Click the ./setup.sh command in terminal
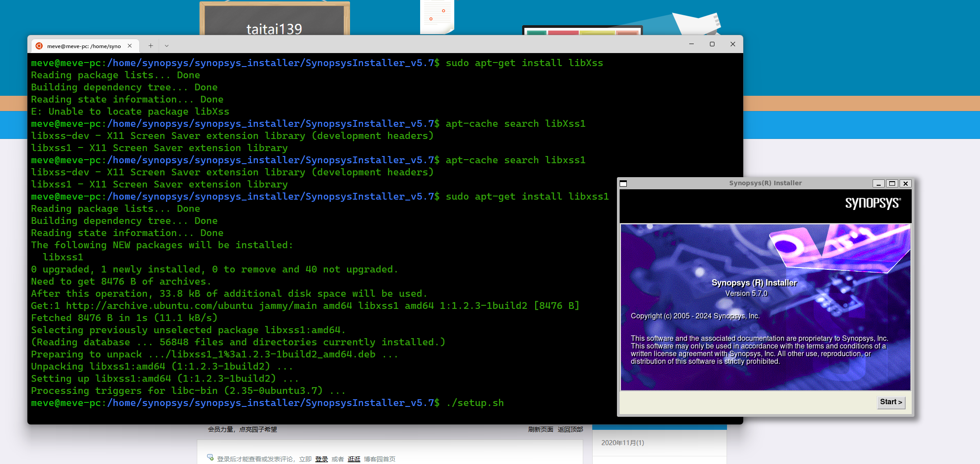The image size is (980, 464). (x=475, y=403)
